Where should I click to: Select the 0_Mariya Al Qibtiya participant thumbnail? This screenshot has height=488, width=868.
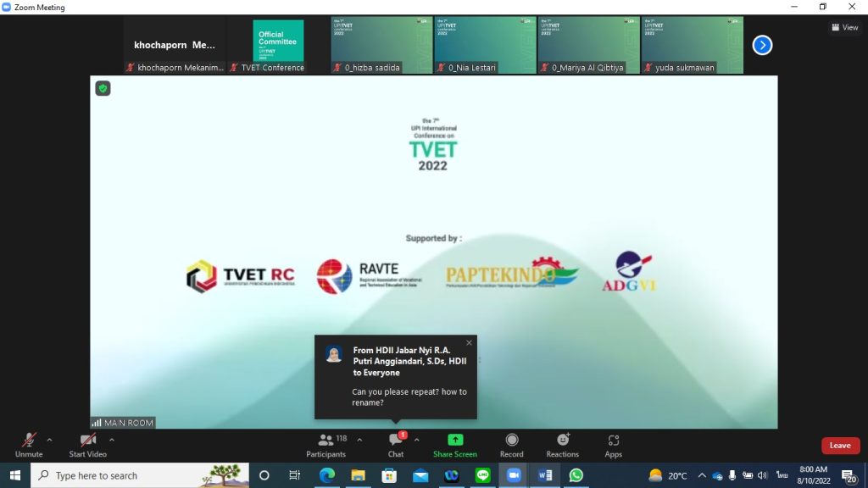(588, 46)
